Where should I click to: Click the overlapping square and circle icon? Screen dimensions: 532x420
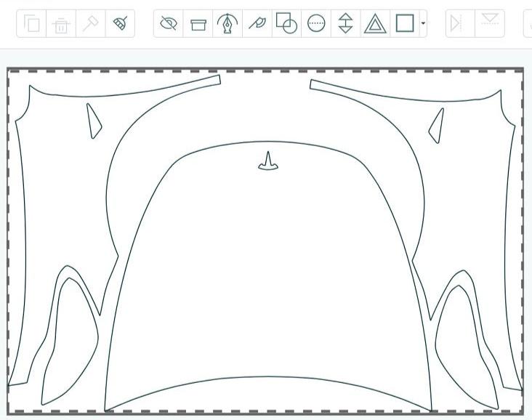286,24
